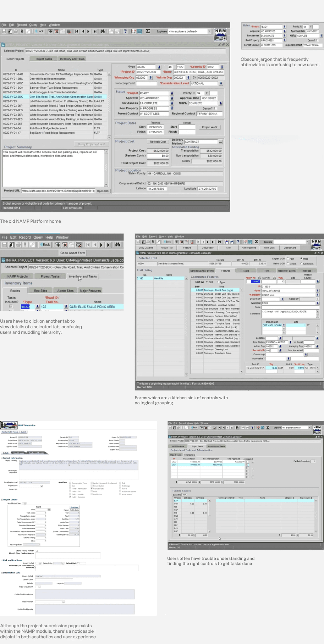
Task: Jump to first record in top NAMP home toolbar
Action: 77,31
